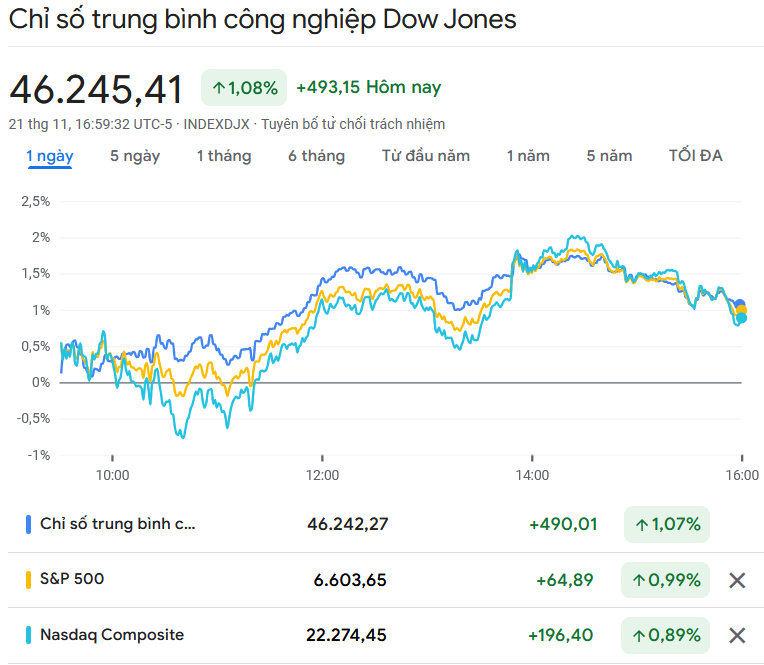Click the 0,89% change badge for Nasdaq
Viewport: 764px width, 665px height.
pyautogui.click(x=666, y=635)
